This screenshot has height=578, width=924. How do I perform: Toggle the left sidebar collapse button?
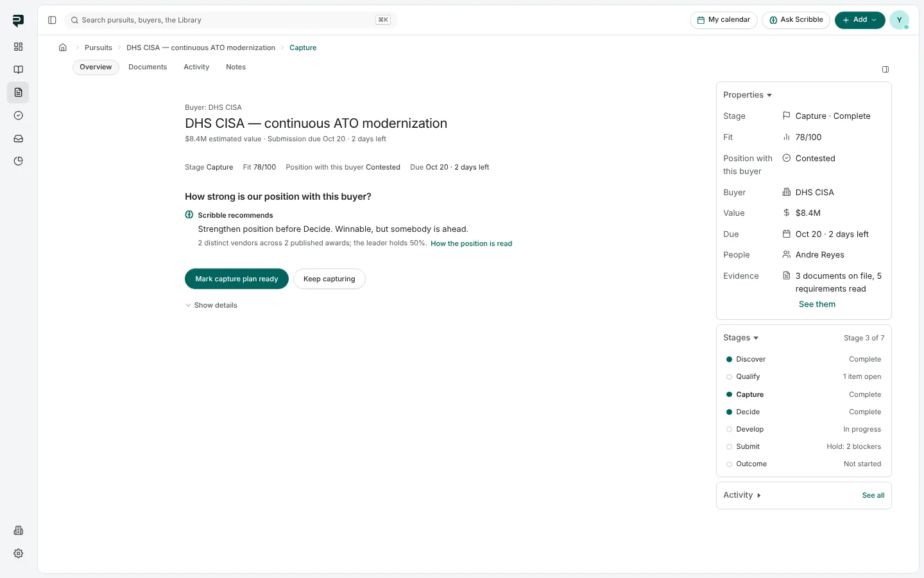pyautogui.click(x=52, y=20)
